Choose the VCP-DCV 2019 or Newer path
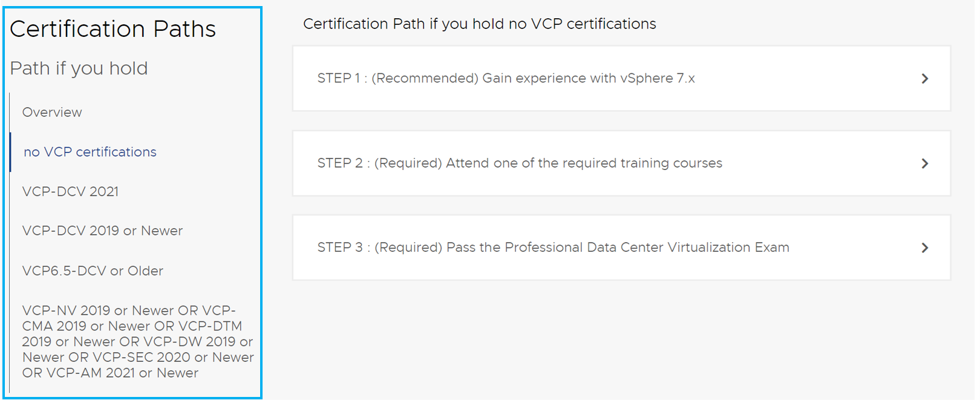 tap(102, 231)
